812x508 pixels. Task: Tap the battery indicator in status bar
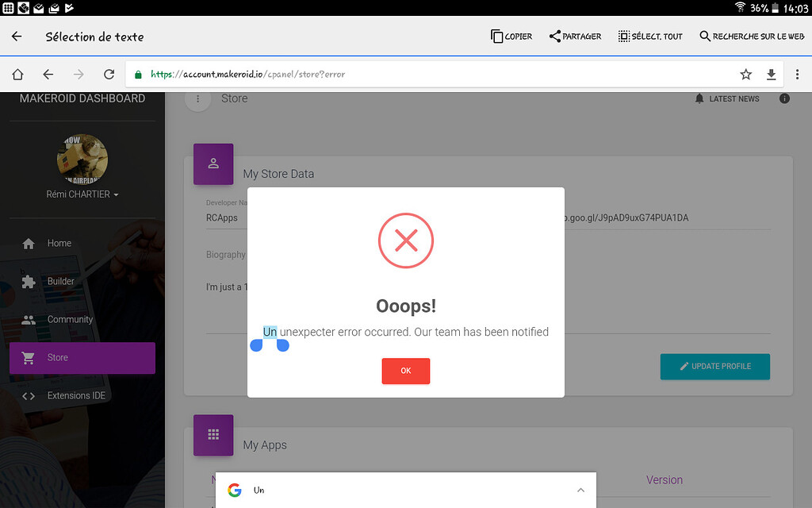pos(776,7)
